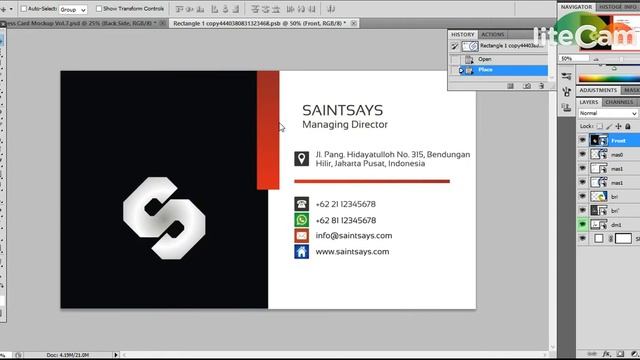Click the horizontal scrollbar at canvas bottom
This screenshot has width=640, height=360.
point(334,355)
